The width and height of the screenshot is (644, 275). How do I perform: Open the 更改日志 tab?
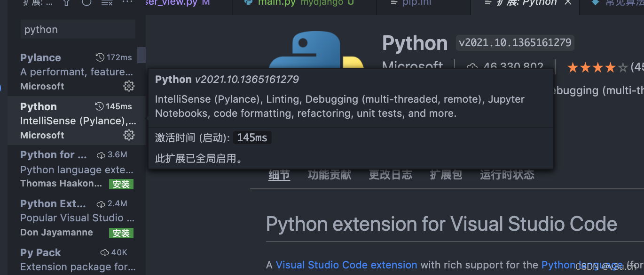tap(390, 175)
